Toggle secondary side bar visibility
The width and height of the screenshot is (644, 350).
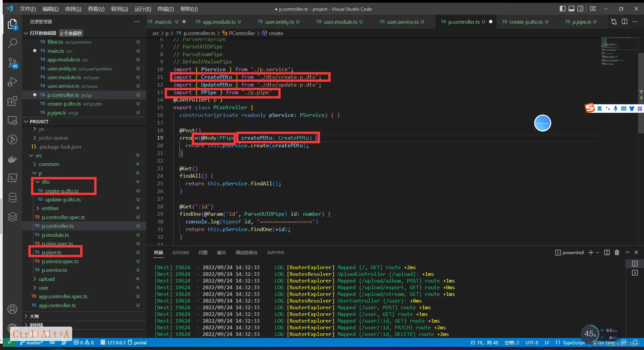[581, 9]
